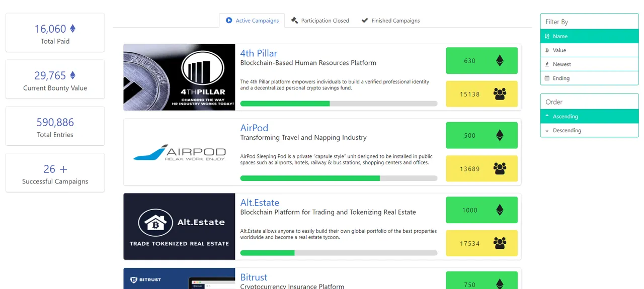
Task: Click the Total Paid stat card
Action: click(x=55, y=33)
